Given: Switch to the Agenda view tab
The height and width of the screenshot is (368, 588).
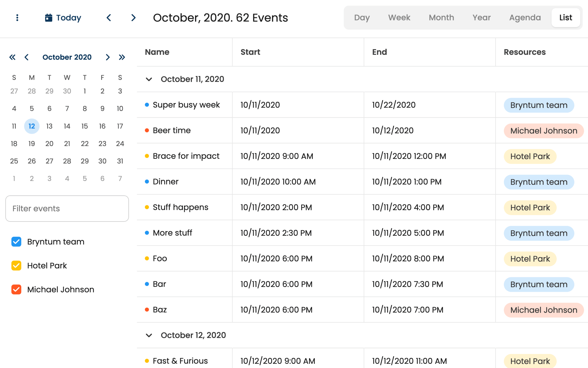Looking at the screenshot, I should 525,17.
